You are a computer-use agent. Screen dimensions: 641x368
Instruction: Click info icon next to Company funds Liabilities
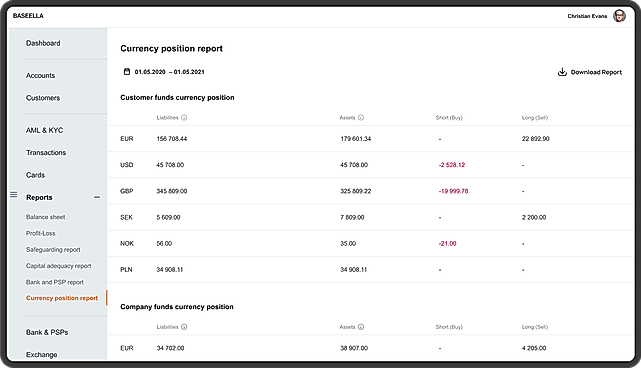tap(184, 327)
